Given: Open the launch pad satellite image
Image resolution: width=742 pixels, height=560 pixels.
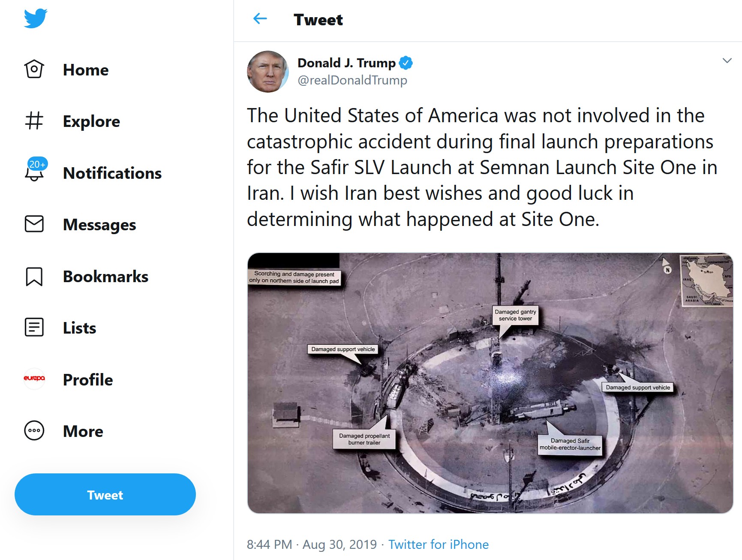Looking at the screenshot, I should [490, 383].
